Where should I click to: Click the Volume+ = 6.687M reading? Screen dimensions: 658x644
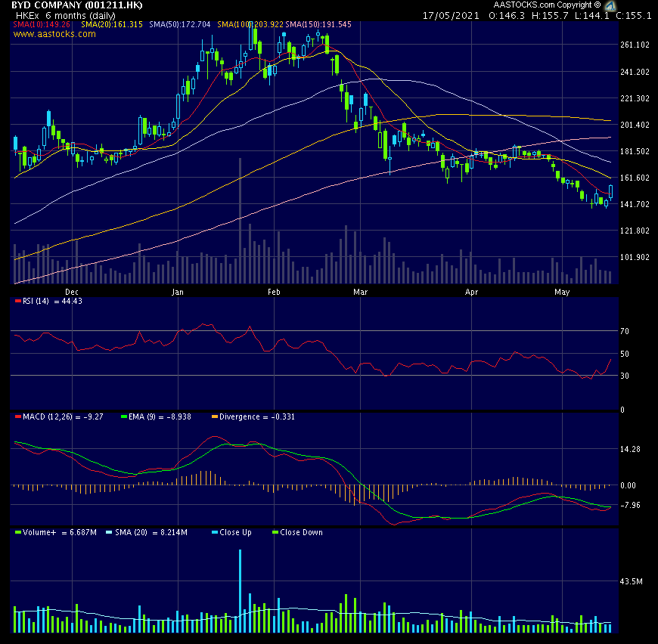click(x=60, y=532)
